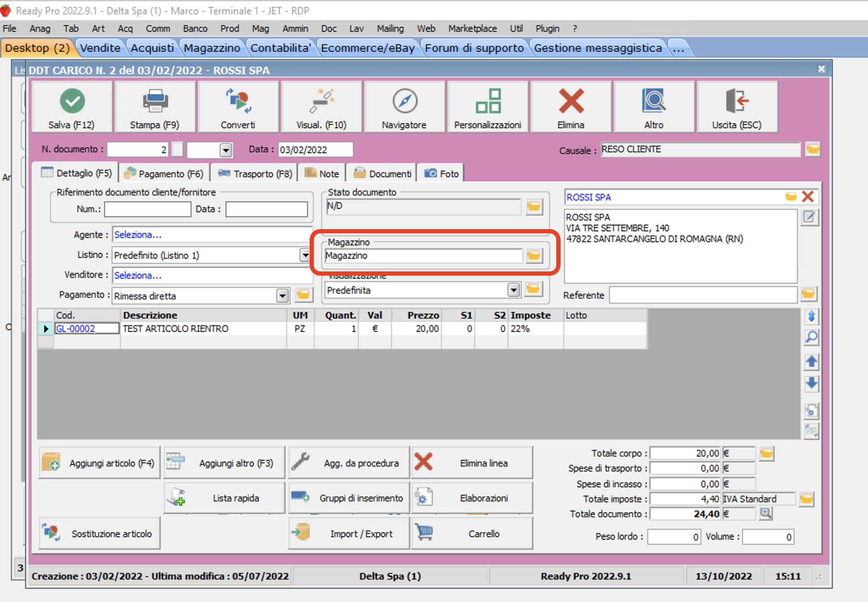Click Aggiungi articolo (F4) button
The height and width of the screenshot is (602, 868).
point(100,463)
